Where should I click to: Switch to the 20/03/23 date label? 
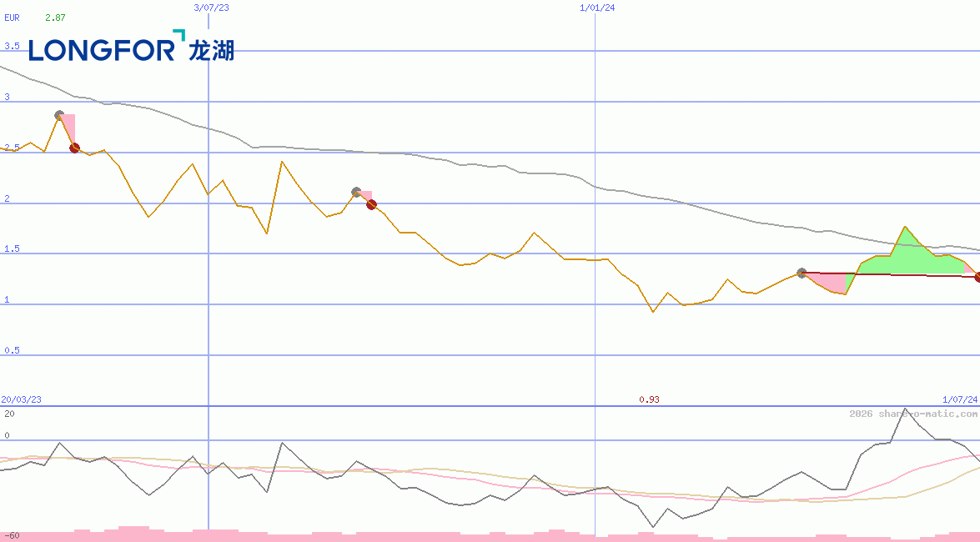[x=21, y=399]
